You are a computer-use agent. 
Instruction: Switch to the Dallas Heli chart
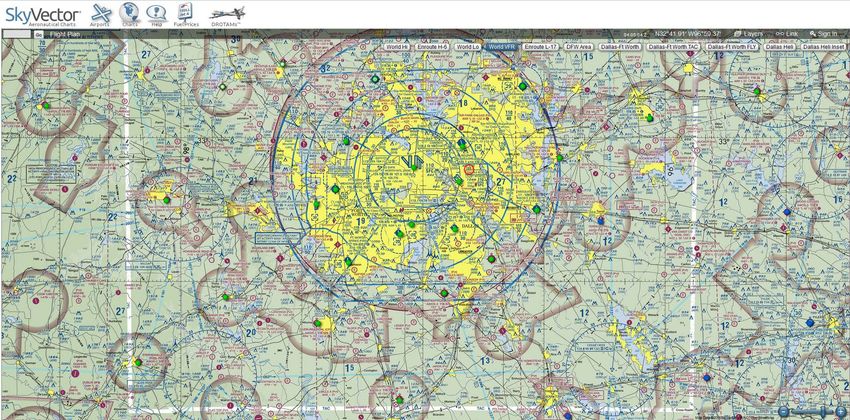780,47
